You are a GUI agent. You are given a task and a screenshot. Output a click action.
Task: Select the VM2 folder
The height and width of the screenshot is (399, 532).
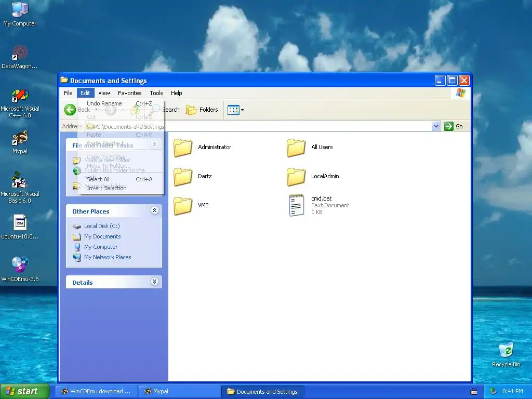(x=191, y=206)
